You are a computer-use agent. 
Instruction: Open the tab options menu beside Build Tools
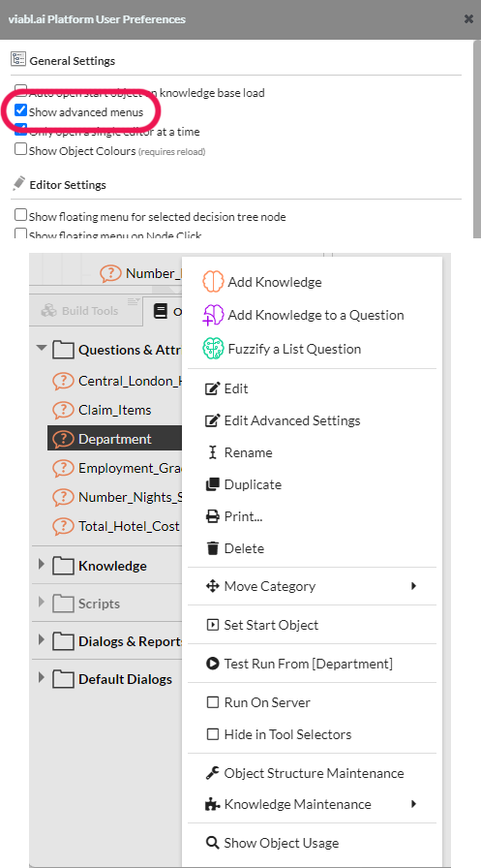[x=134, y=301]
